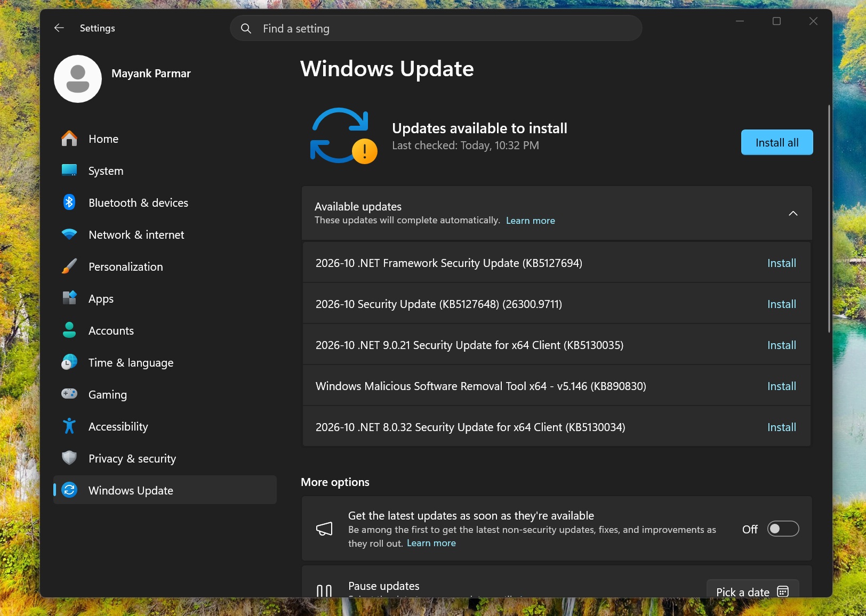Screen dimensions: 866x616
Task: Open Network & internet settings
Action: pos(165,234)
